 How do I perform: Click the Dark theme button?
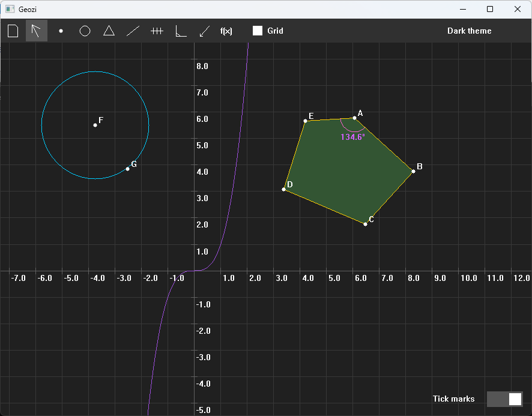coord(469,31)
